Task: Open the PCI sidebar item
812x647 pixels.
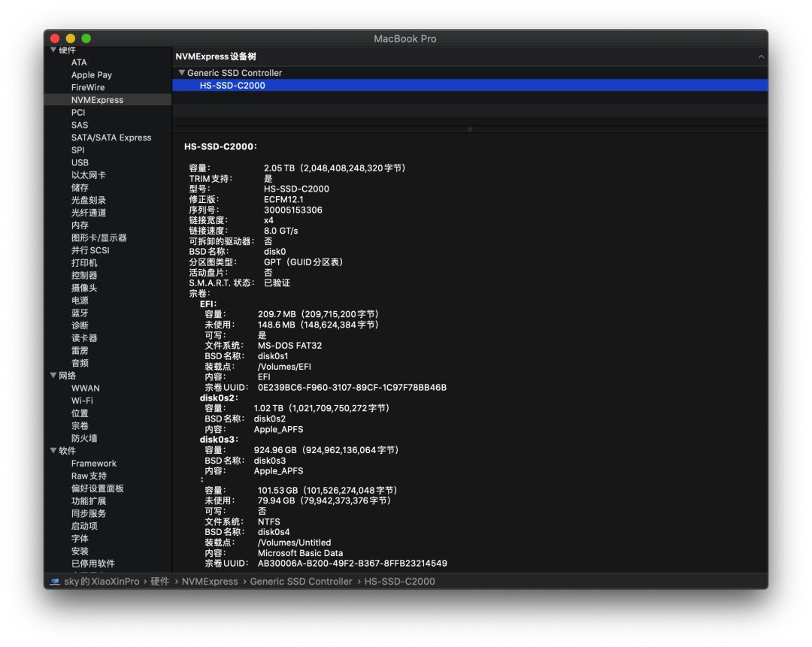Action: point(78,113)
